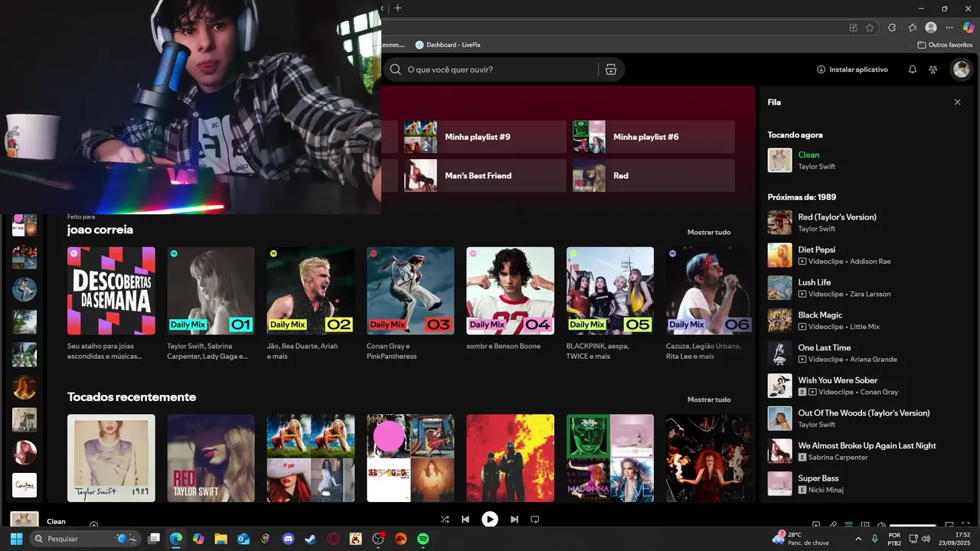Open Minha playlist #6 shortcut
The image size is (980, 551).
coord(654,137)
